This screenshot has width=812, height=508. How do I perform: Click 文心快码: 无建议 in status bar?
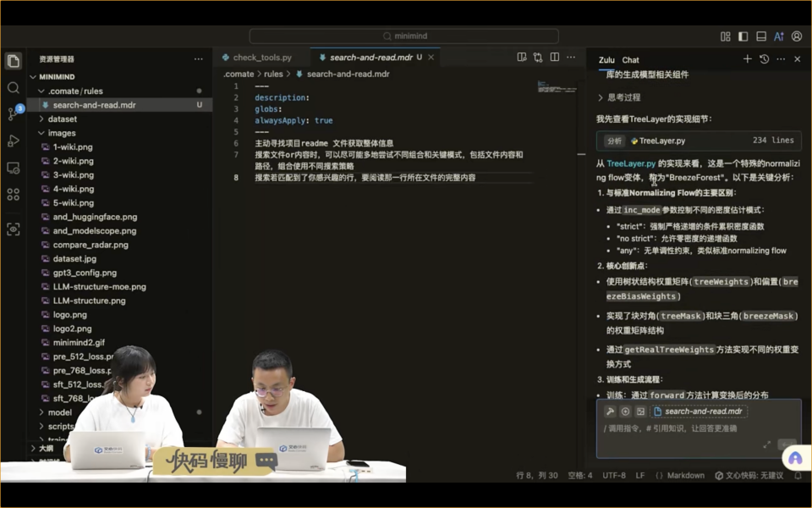click(749, 475)
